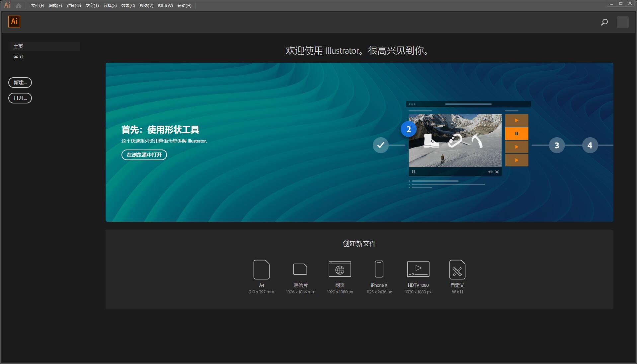Click the 打开... button

coord(20,98)
